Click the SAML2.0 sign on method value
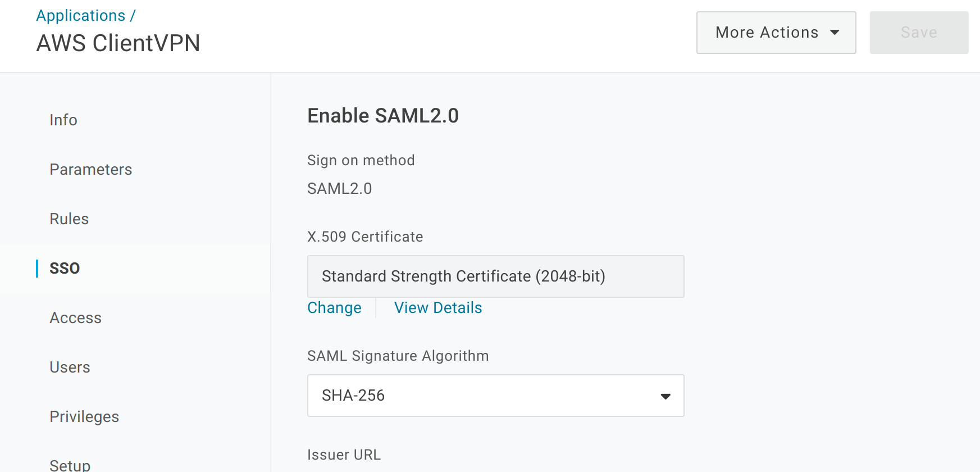The image size is (980, 472). [x=339, y=189]
